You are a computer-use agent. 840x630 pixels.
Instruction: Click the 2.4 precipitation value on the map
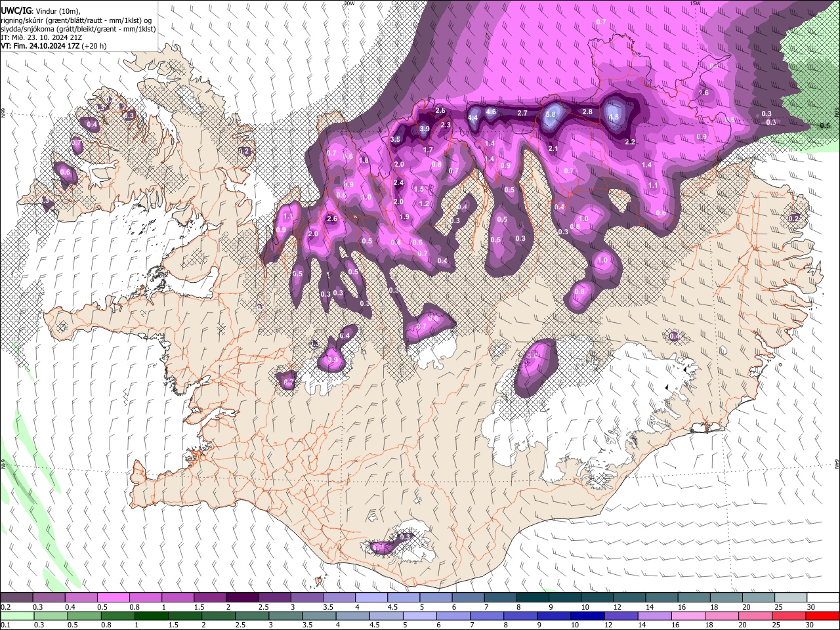pos(398,182)
